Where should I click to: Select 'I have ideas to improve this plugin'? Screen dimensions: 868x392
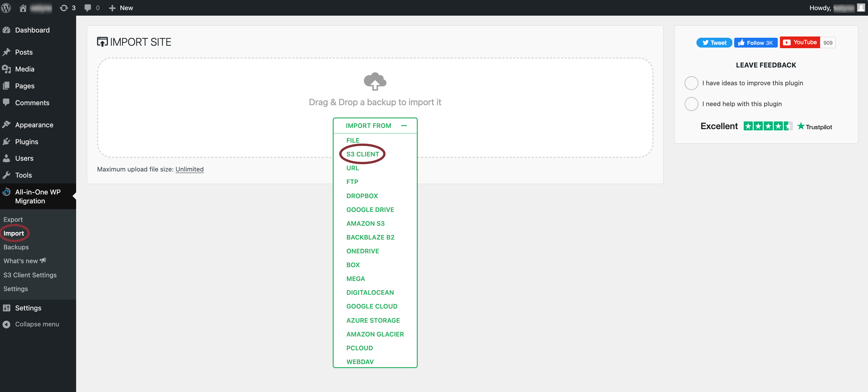(691, 83)
